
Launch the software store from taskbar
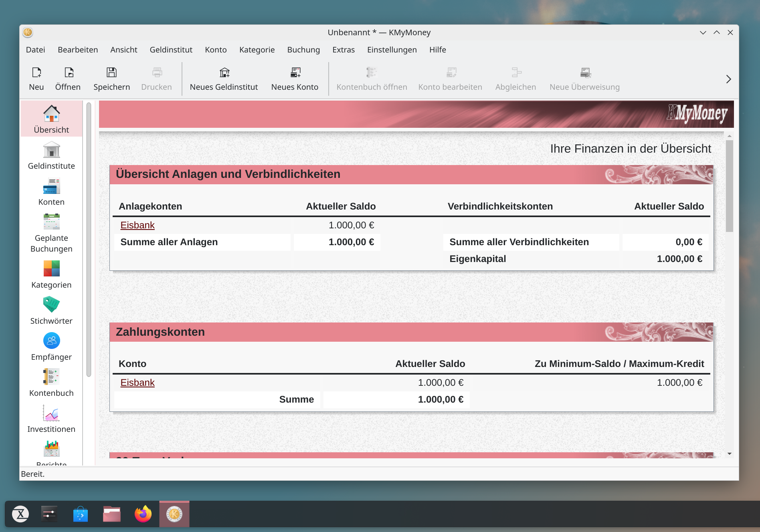pyautogui.click(x=81, y=514)
